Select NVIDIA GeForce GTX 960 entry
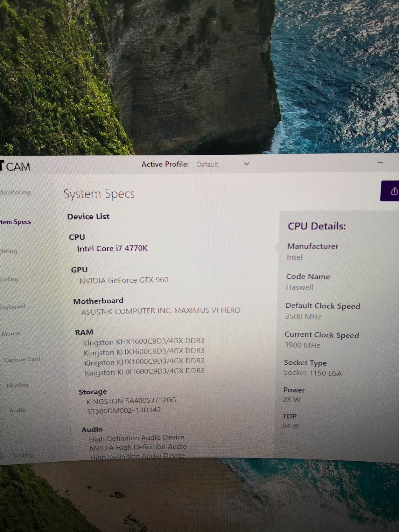Screen dimensions: 399x532 point(124,280)
